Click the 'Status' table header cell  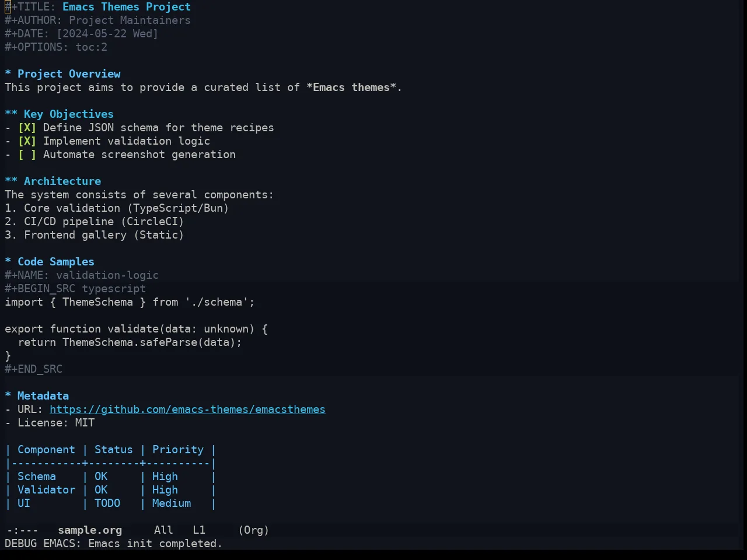[114, 450]
